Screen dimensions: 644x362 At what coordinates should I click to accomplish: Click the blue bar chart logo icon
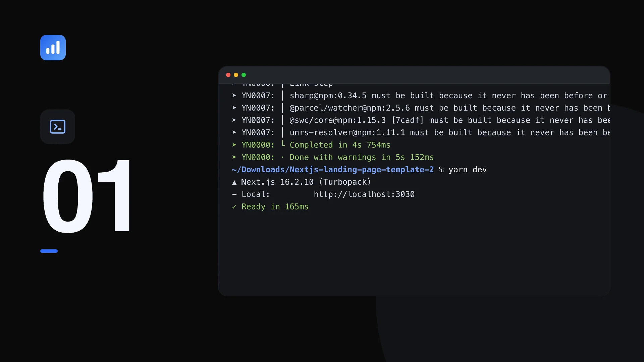[x=53, y=48]
